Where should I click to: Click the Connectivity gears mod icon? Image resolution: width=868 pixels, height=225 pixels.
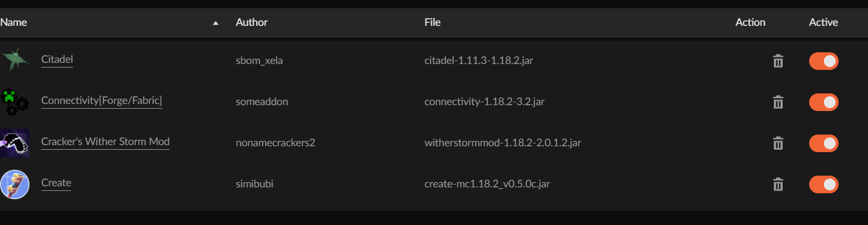click(x=14, y=102)
